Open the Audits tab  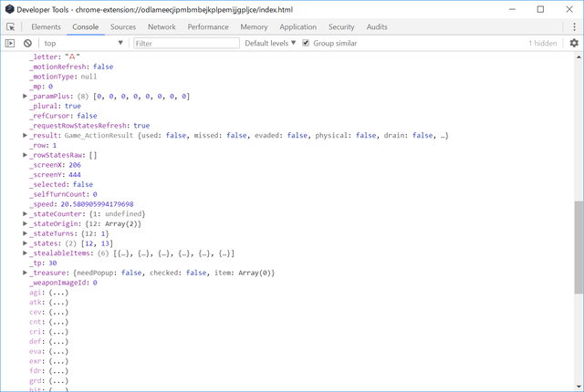[x=377, y=26]
